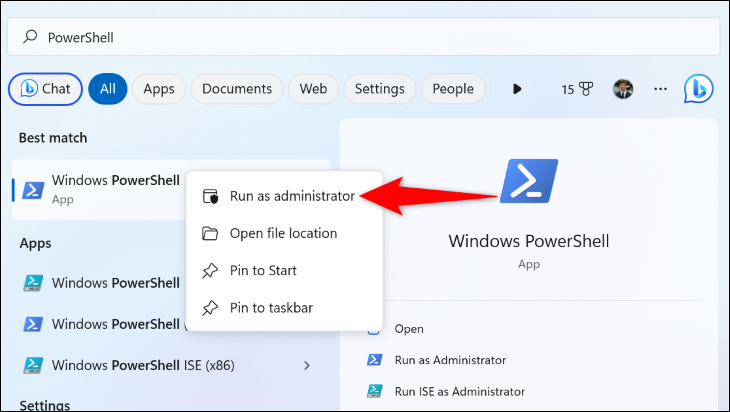Click the icon beside Run ISE as Administrator
730x412 pixels.
pos(375,391)
